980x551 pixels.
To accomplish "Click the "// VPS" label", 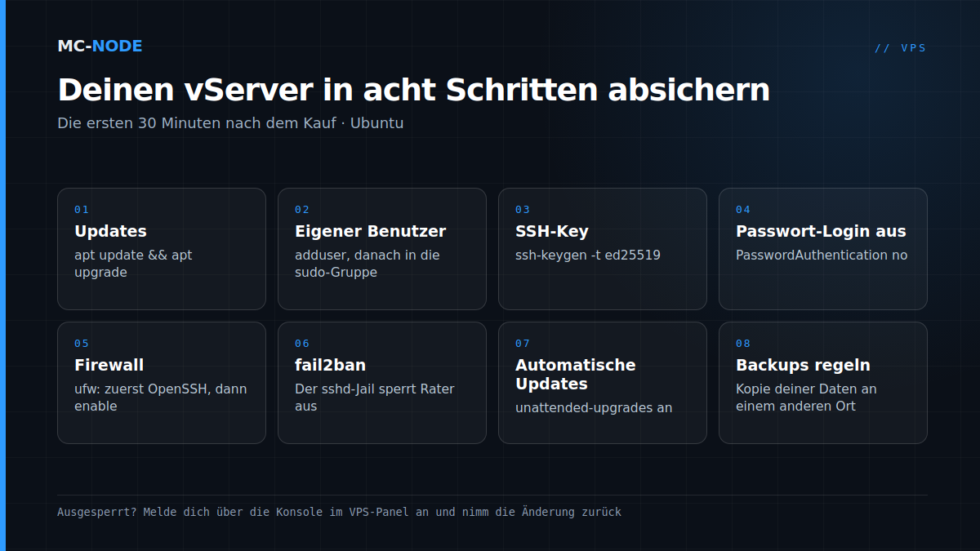I will point(901,48).
